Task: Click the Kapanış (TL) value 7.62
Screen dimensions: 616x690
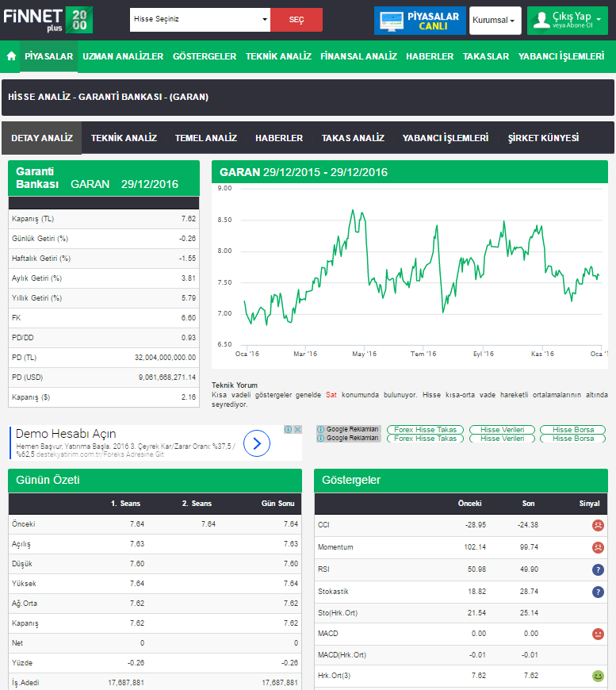Action: click(189, 219)
